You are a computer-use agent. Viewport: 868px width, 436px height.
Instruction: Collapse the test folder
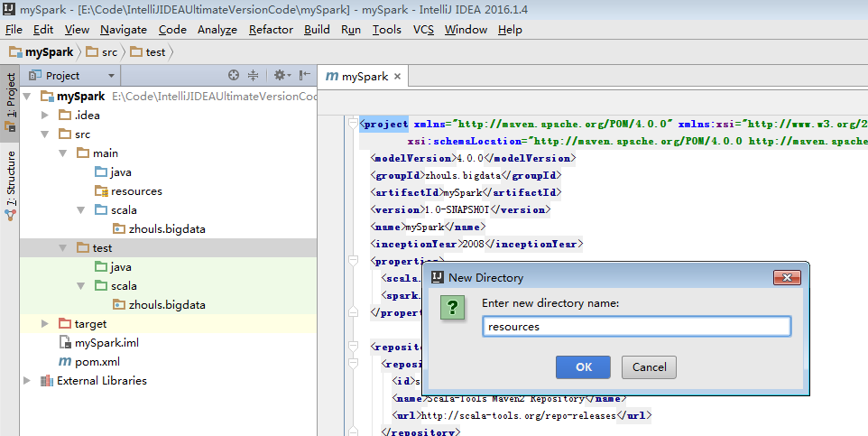(x=63, y=247)
